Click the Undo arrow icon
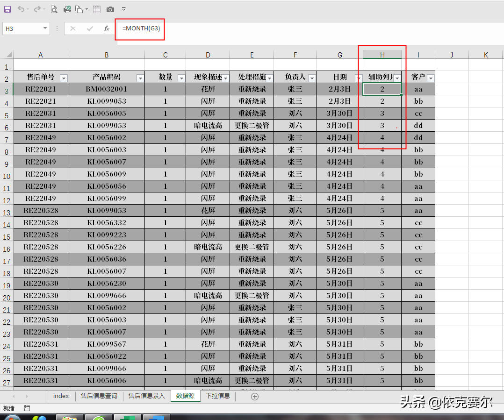The height and width of the screenshot is (420, 504). click(x=21, y=9)
